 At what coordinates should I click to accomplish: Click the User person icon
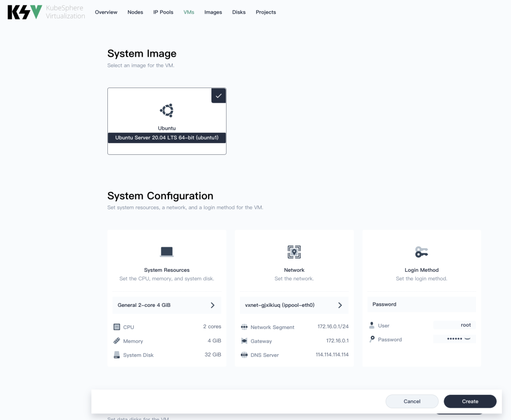[371, 325]
